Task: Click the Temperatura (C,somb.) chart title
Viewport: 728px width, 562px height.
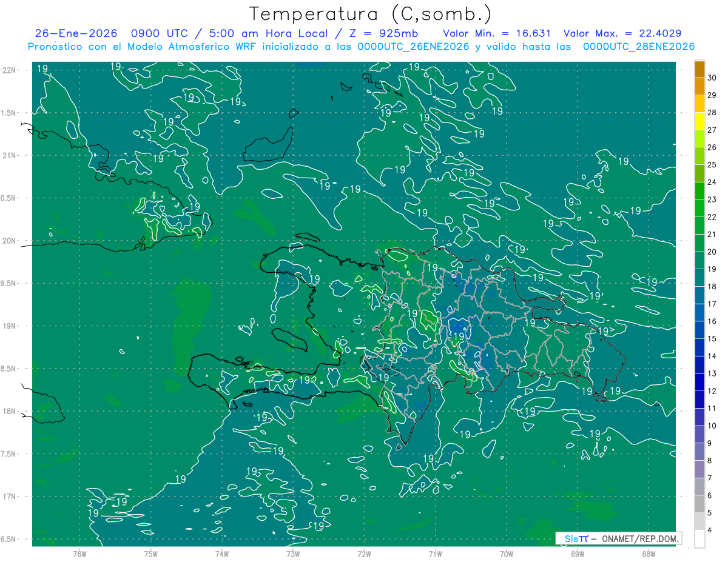Action: pos(371,14)
